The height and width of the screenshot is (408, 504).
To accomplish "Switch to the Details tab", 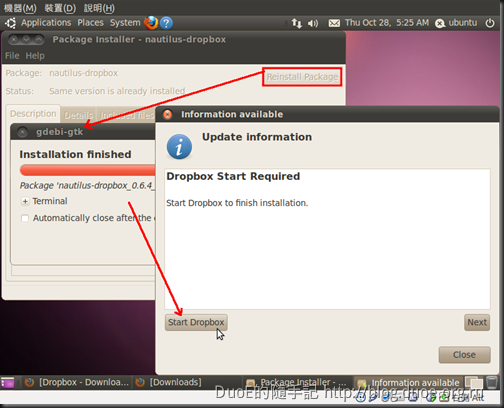I will coord(78,115).
